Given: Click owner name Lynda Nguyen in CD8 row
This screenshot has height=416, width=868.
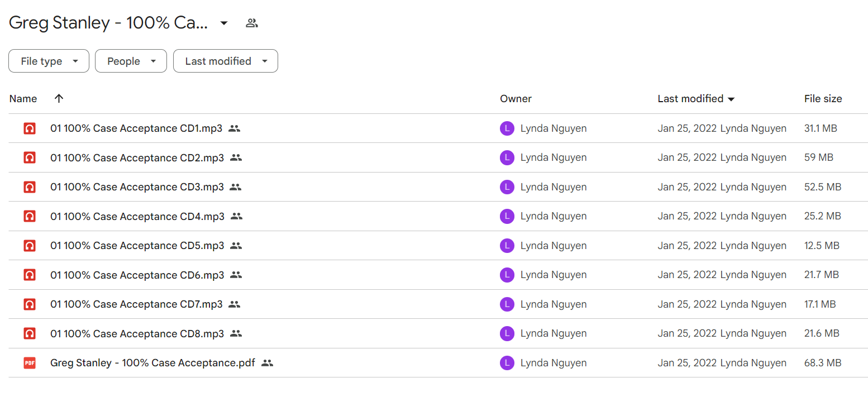Looking at the screenshot, I should coord(554,333).
